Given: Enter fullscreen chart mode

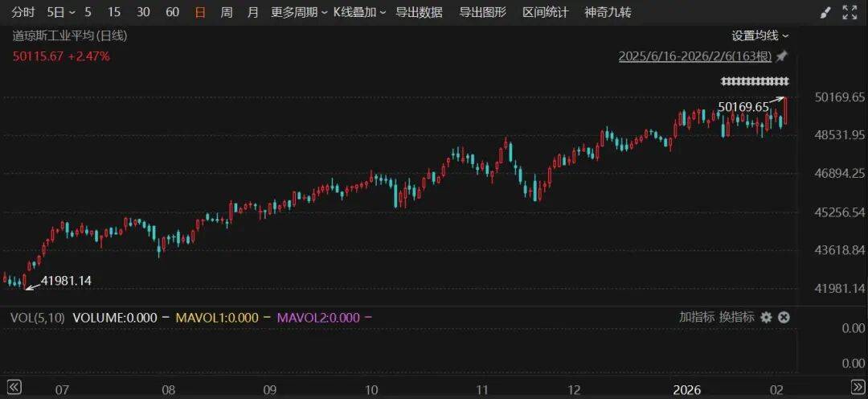Looking at the screenshot, I should coord(850,13).
